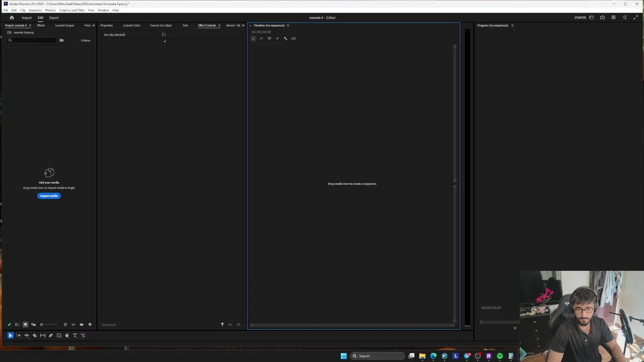Toggle project read/write green pencil icon
This screenshot has width=644, height=362.
[9, 324]
